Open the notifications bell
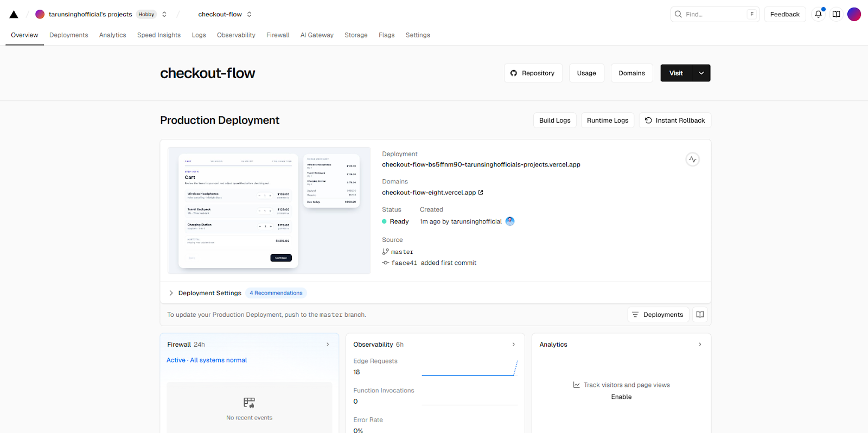The height and width of the screenshot is (433, 868). click(818, 15)
